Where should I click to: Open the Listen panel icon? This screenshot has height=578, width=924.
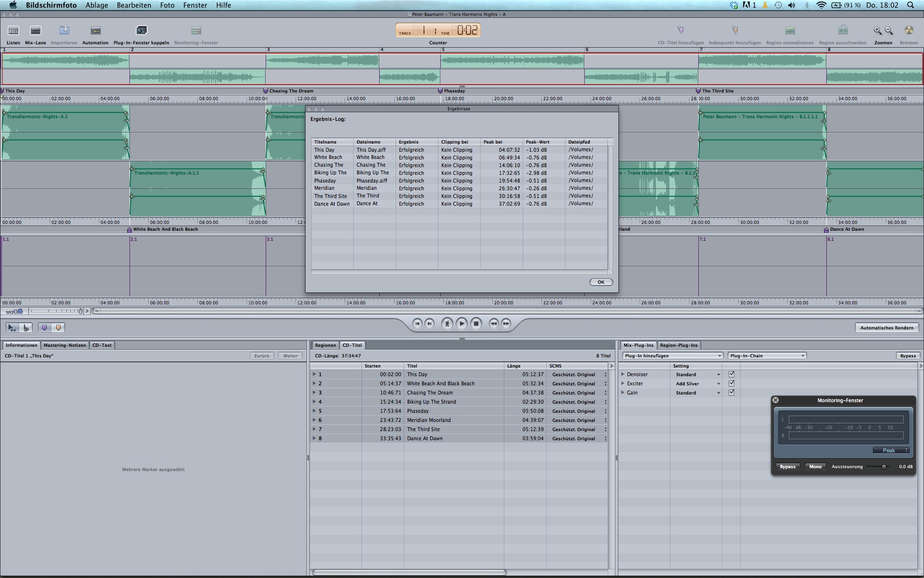coord(13,31)
